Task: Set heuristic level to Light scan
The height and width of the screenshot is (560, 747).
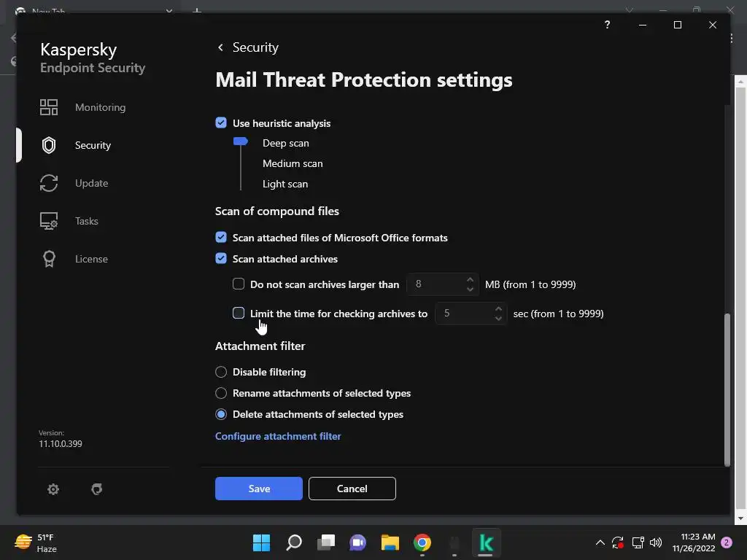Action: coord(285,184)
